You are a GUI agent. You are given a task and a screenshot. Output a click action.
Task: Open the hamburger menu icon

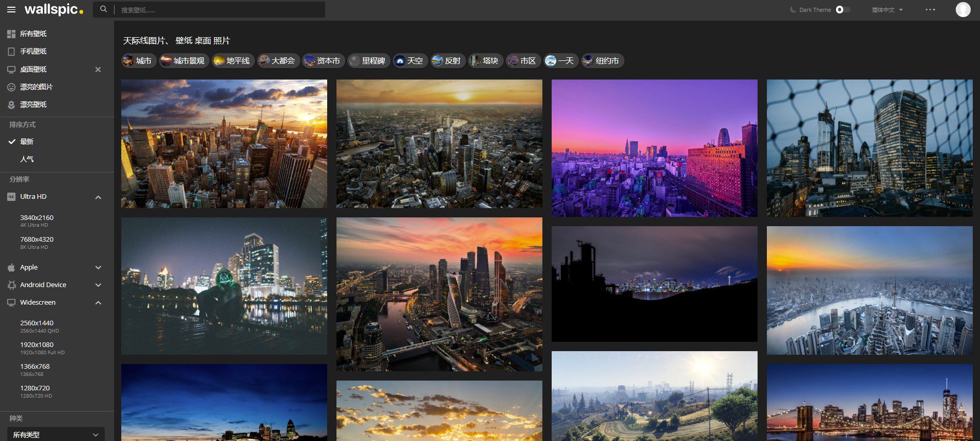pos(11,10)
